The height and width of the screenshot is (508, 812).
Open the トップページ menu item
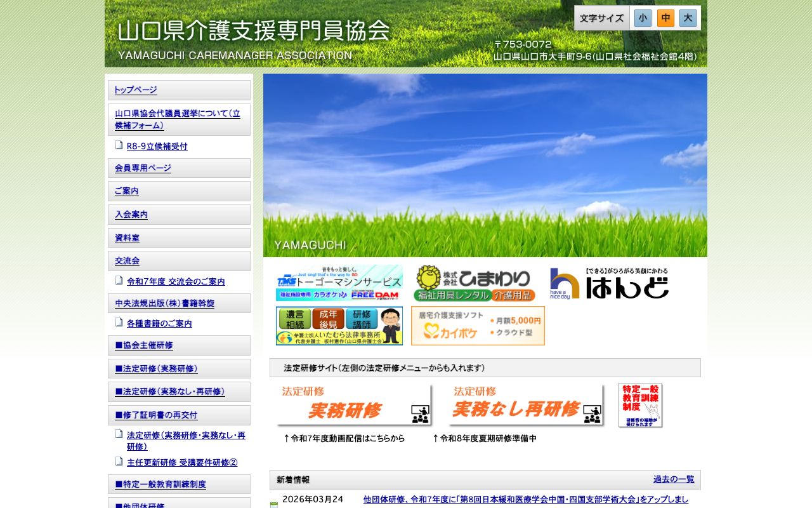134,90
